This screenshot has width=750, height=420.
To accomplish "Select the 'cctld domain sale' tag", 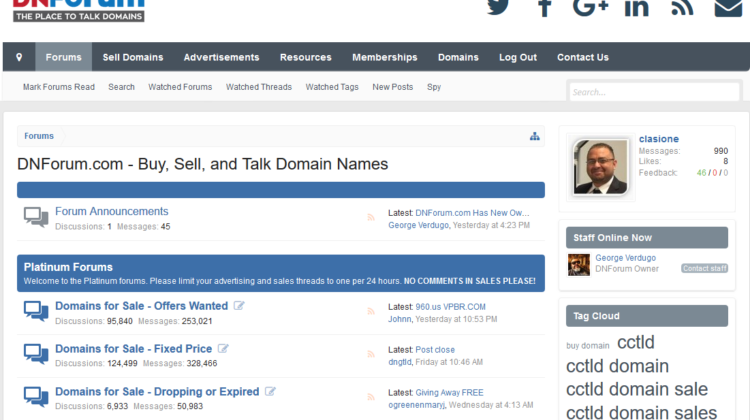I will pos(636,389).
